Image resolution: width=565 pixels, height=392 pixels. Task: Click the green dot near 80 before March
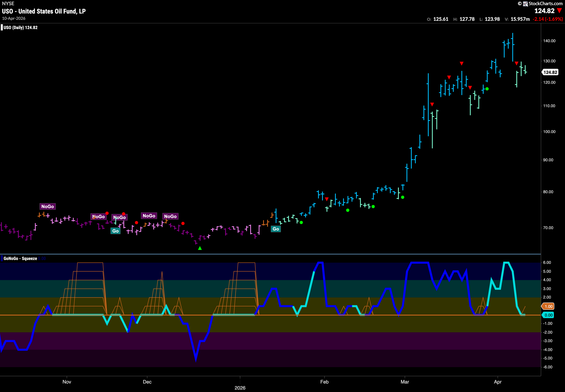(x=403, y=197)
